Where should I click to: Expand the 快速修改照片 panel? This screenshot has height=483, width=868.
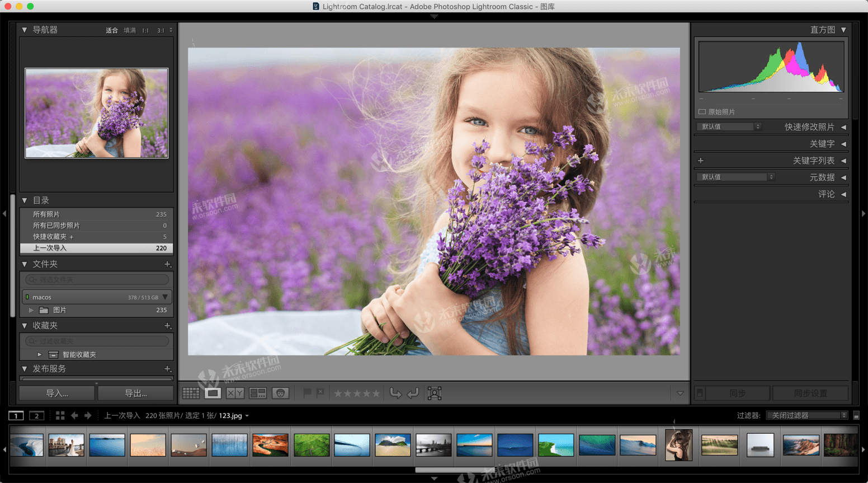843,127
